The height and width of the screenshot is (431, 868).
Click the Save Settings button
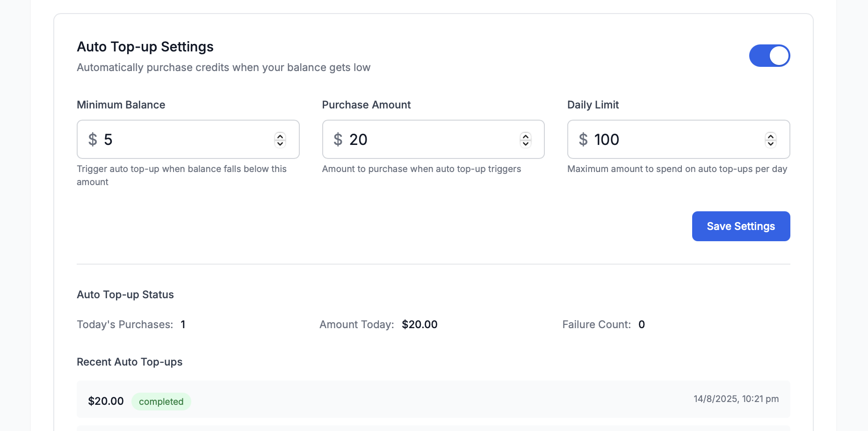coord(740,226)
